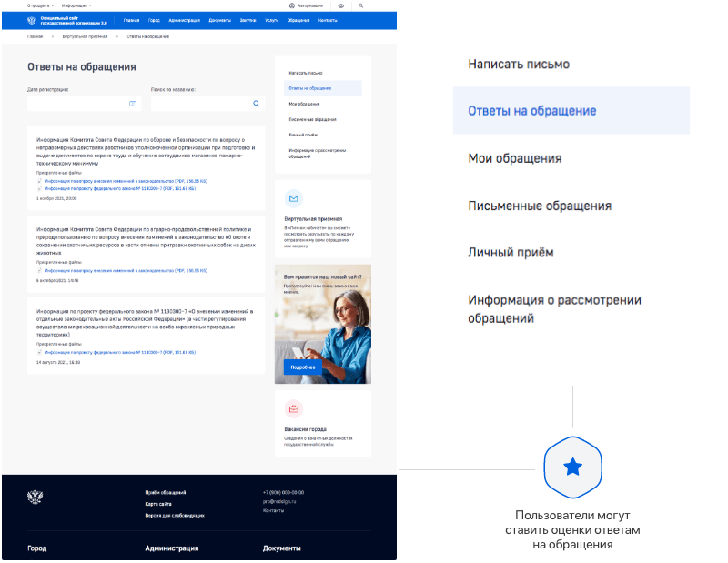This screenshot has width=728, height=563.
Task: Expand the О продукте dropdown
Action: click(x=40, y=5)
